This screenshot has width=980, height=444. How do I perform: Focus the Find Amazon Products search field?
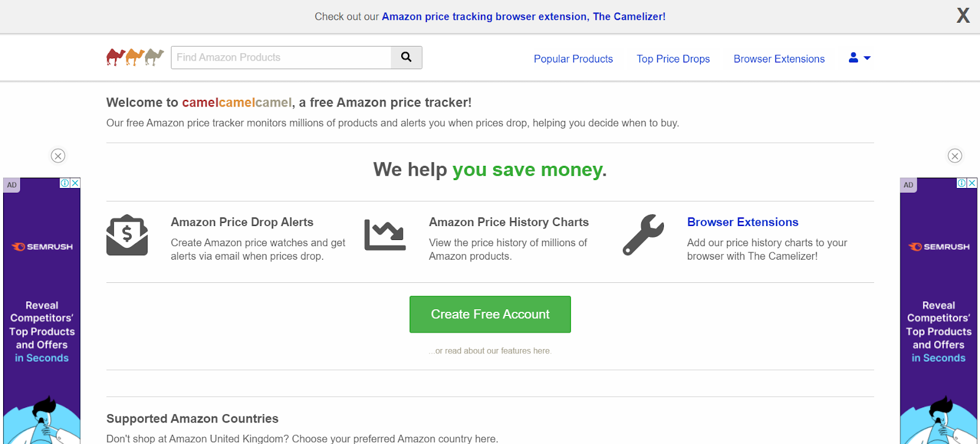point(281,58)
